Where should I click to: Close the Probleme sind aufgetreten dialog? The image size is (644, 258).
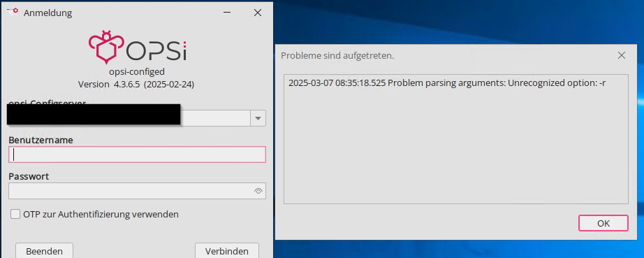click(622, 55)
